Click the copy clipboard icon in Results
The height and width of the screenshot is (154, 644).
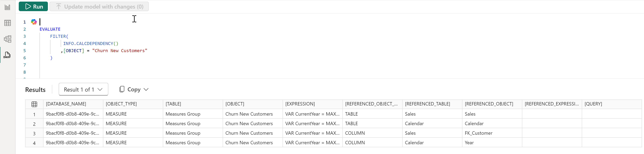point(122,89)
